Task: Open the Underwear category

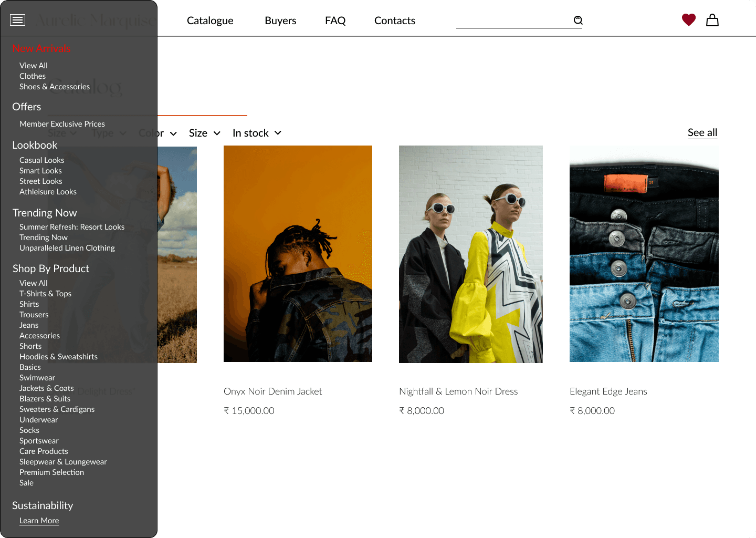Action: click(x=39, y=420)
